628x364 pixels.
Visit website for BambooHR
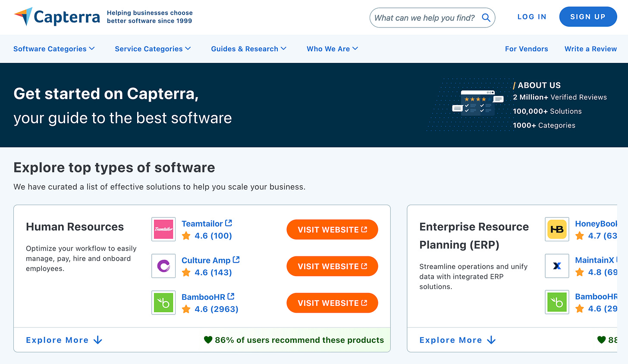click(332, 303)
